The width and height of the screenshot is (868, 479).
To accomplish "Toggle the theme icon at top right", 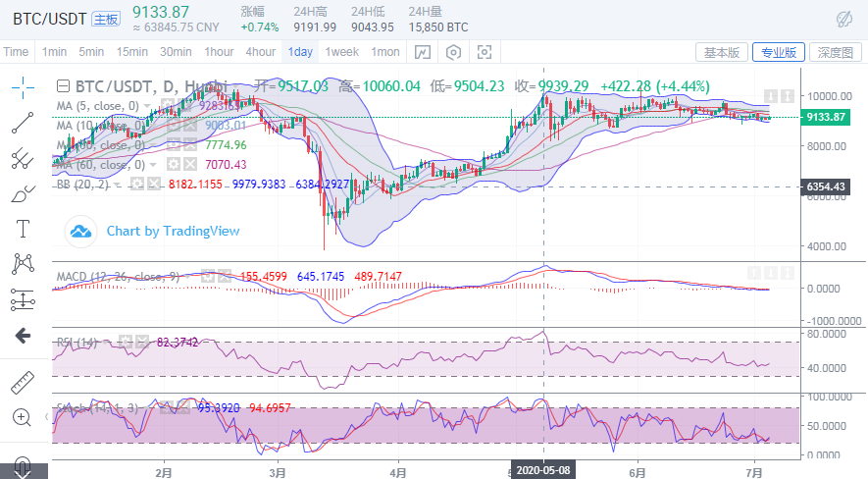I will click(x=843, y=19).
